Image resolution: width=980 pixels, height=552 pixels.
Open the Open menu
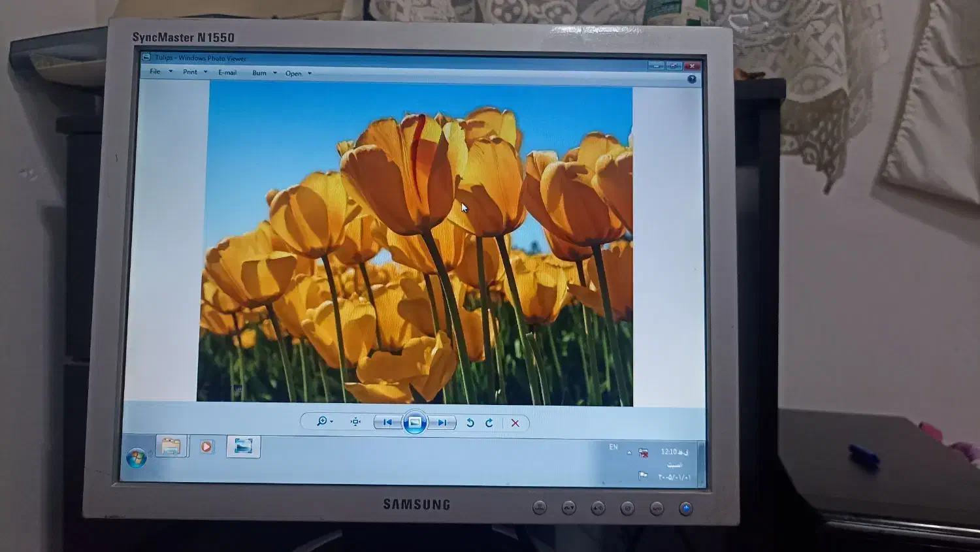tap(298, 73)
